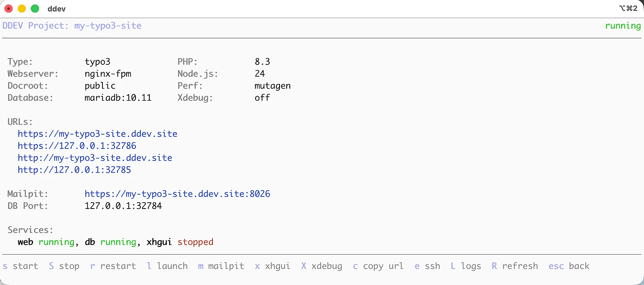This screenshot has width=644, height=285.
Task: Click the stopped xhgui service entry
Action: (x=180, y=242)
